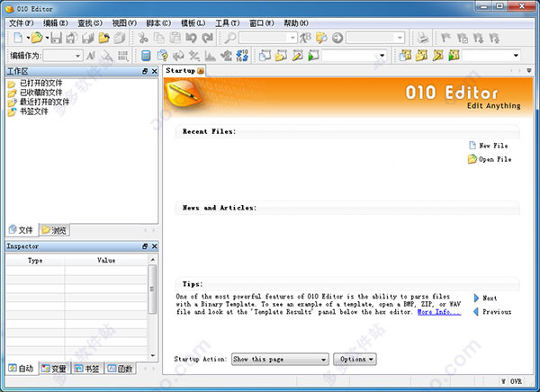This screenshot has height=392, width=540.
Task: Click the Run Template green arrow icon
Action: 454,56
